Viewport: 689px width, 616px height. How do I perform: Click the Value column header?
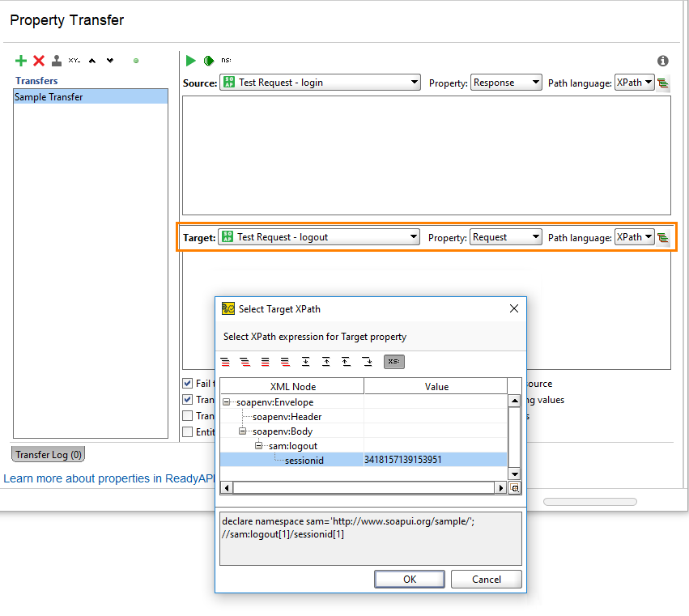coord(436,387)
